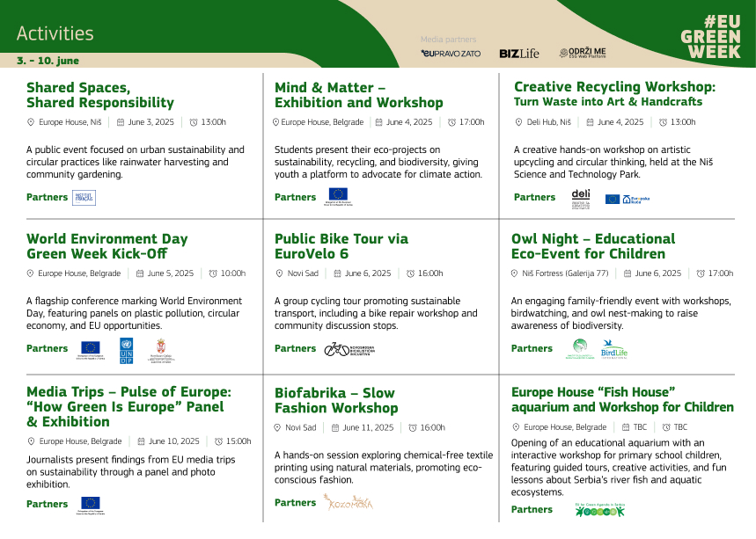Click location pin icon next to Deli Hub, Niš
Viewport: 756px width, 539px height.
(x=518, y=122)
